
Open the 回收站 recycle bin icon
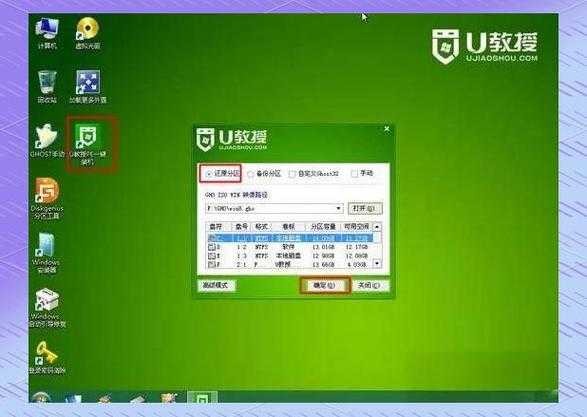click(x=47, y=87)
